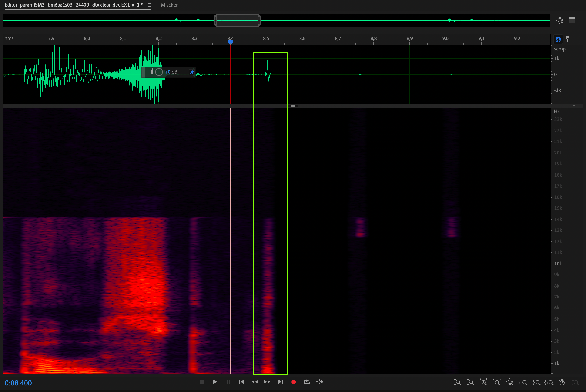
Task: Zoom to the selection out point
Action: click(536, 382)
